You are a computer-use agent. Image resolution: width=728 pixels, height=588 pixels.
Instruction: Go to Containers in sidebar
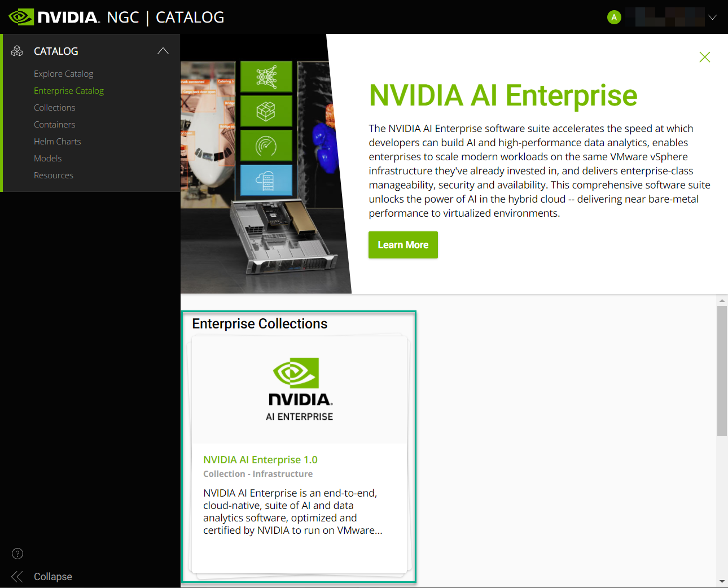coord(54,125)
